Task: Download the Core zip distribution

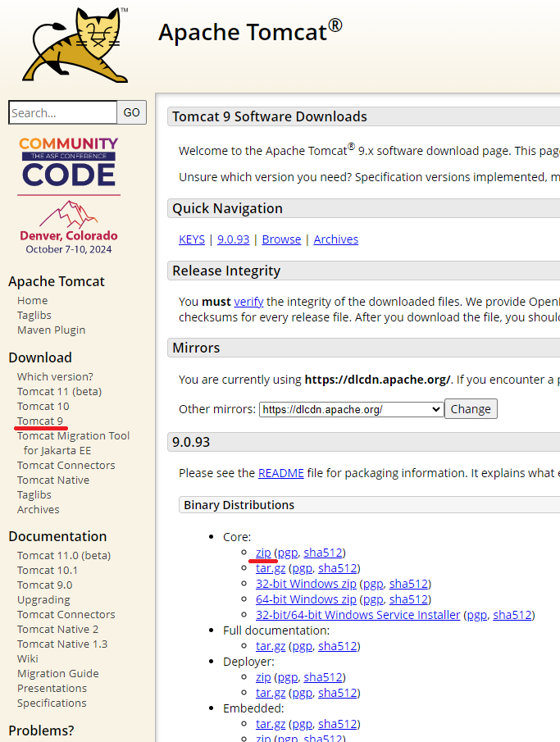Action: coord(263,553)
